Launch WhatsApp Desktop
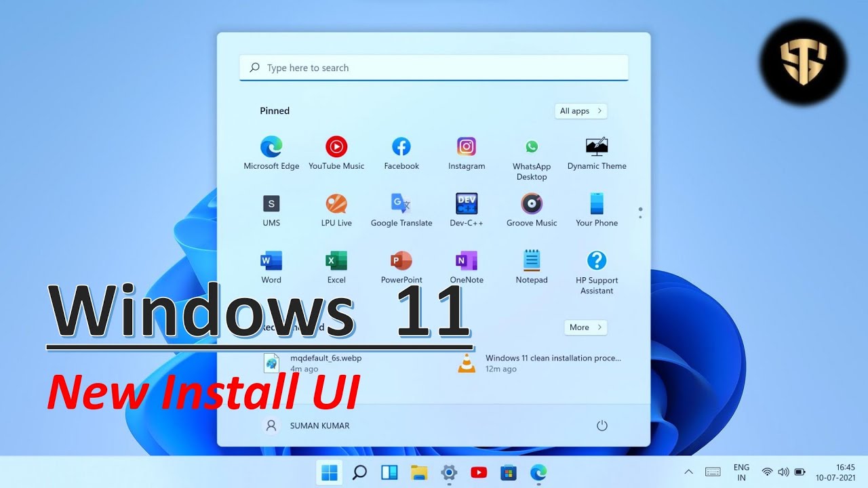Viewport: 868px width, 488px height. 532,159
